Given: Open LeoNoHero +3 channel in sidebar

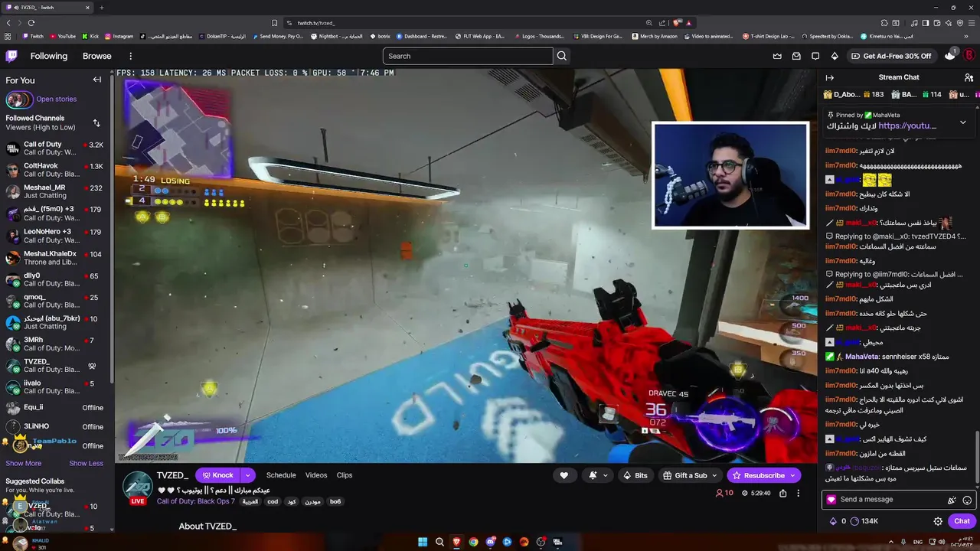Looking at the screenshot, I should [55, 236].
